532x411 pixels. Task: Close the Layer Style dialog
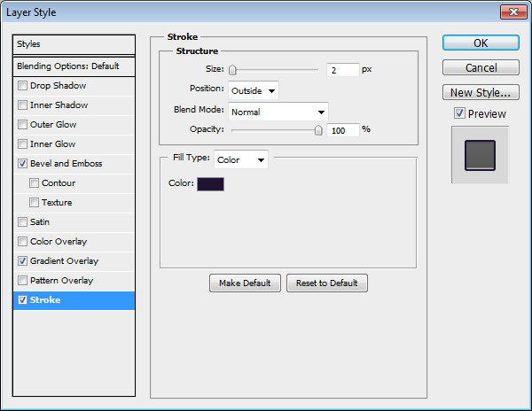coord(513,12)
